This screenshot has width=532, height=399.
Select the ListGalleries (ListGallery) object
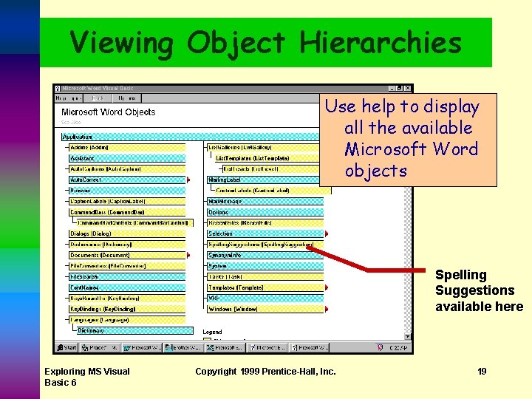(x=263, y=148)
